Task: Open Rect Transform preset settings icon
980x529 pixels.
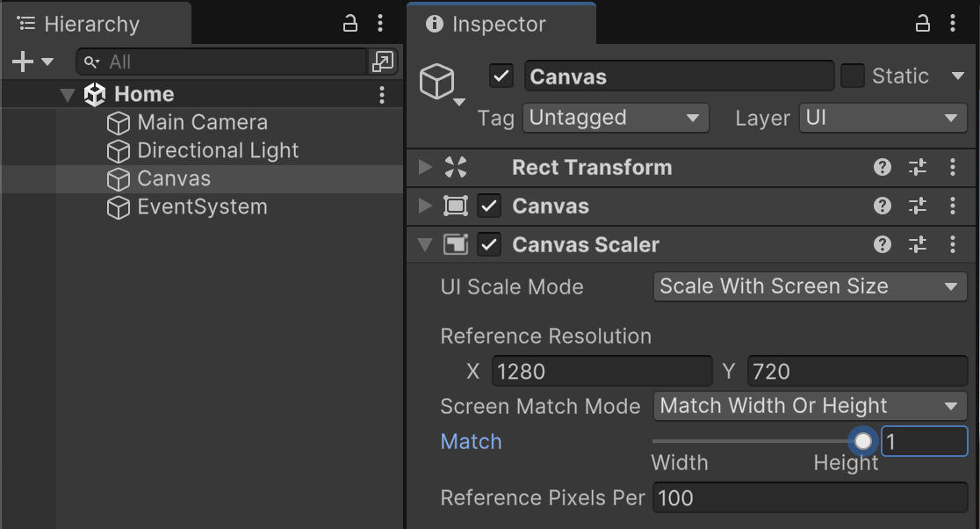Action: (918, 168)
